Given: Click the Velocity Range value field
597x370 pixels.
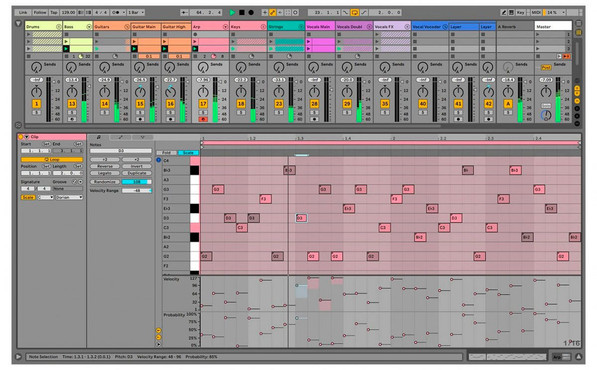Looking at the screenshot, I should [x=137, y=190].
